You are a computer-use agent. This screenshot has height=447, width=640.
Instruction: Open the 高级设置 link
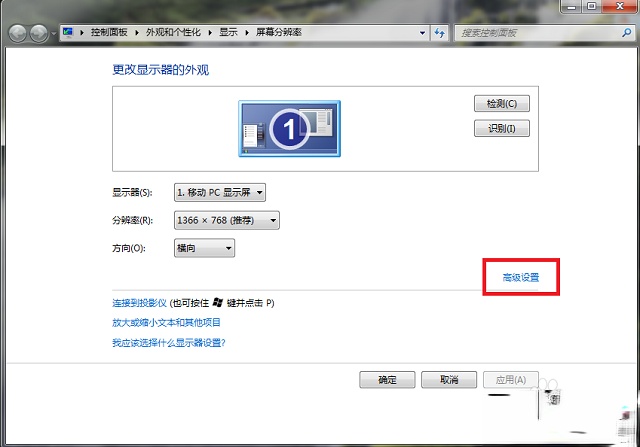point(521,278)
